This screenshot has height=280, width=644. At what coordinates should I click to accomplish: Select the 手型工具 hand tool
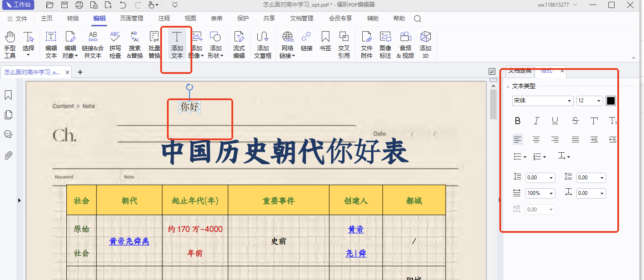pos(10,45)
